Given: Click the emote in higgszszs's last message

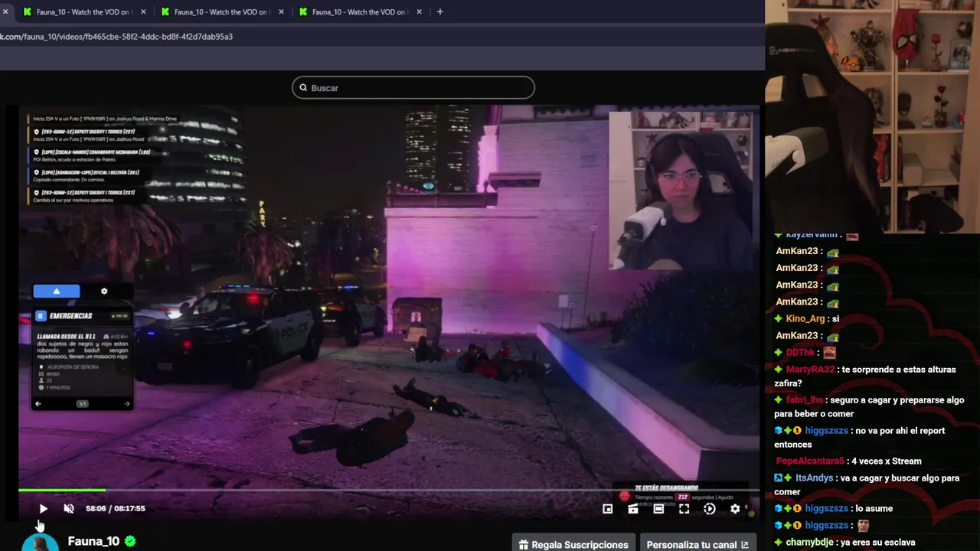Looking at the screenshot, I should coord(863,526).
